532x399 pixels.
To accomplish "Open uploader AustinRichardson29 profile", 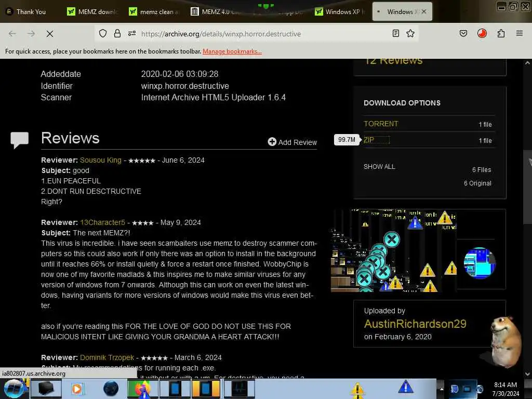I will 415,324.
